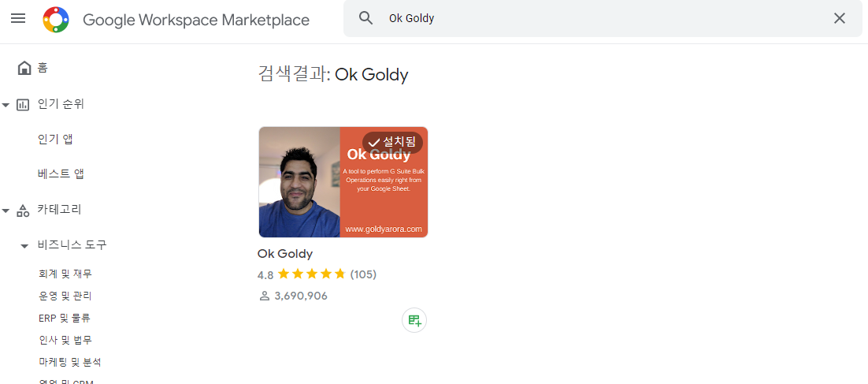Select the 인기 순위 heading
The height and width of the screenshot is (384, 868).
point(61,104)
